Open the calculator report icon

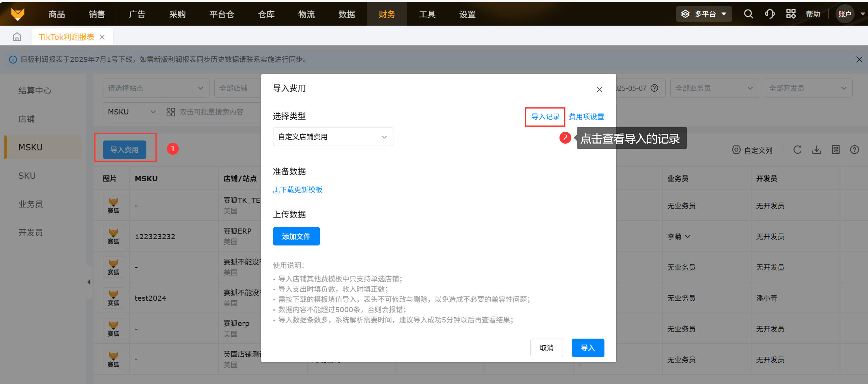pos(836,150)
